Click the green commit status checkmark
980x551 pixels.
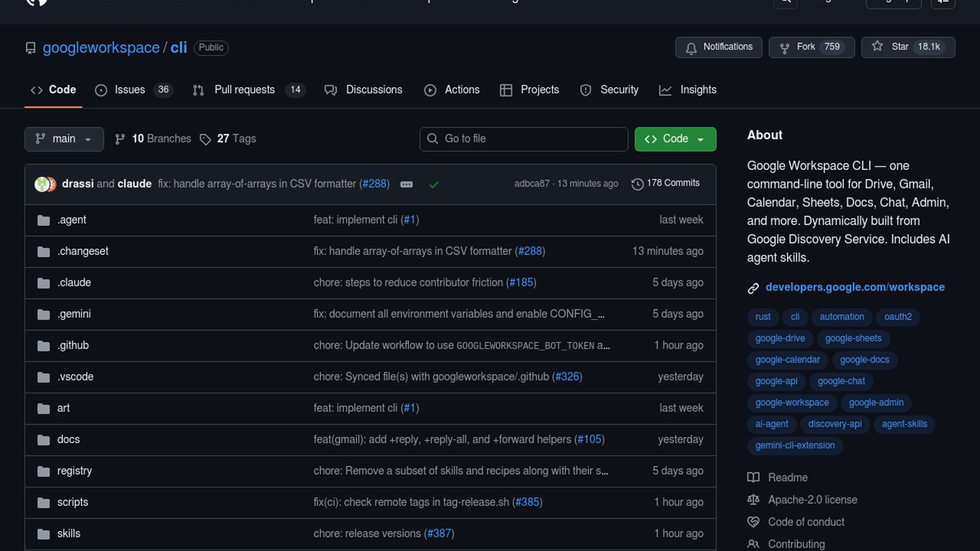(x=434, y=184)
